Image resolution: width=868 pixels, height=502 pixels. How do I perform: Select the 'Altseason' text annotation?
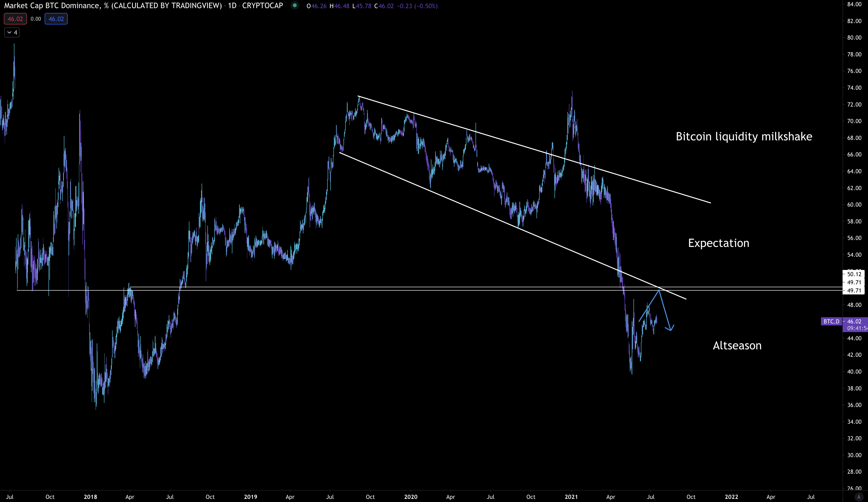[737, 345]
